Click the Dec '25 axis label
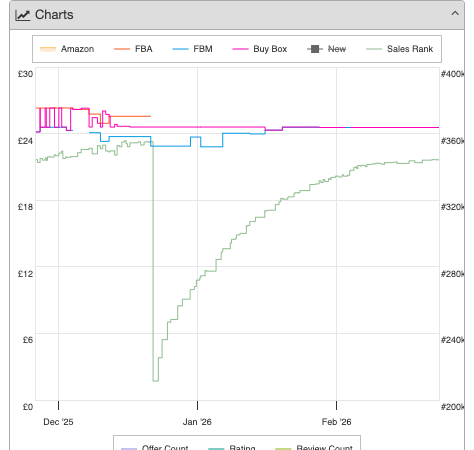The image size is (474, 450). [58, 422]
